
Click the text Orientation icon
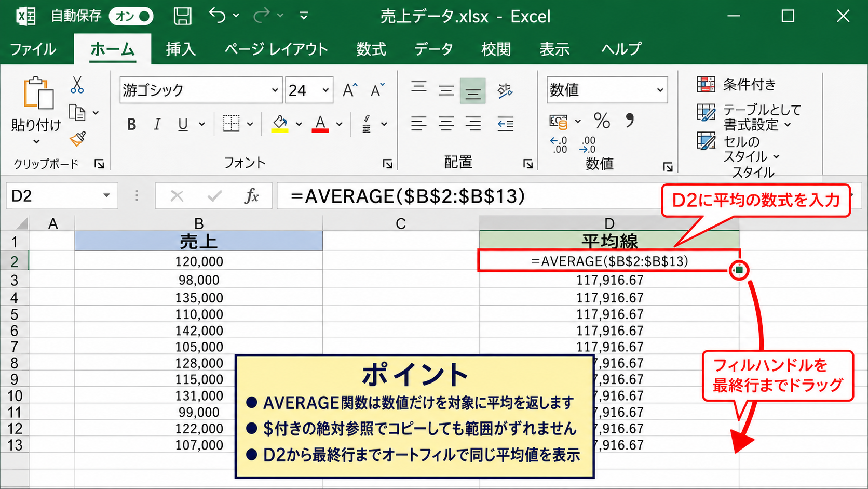tap(505, 90)
